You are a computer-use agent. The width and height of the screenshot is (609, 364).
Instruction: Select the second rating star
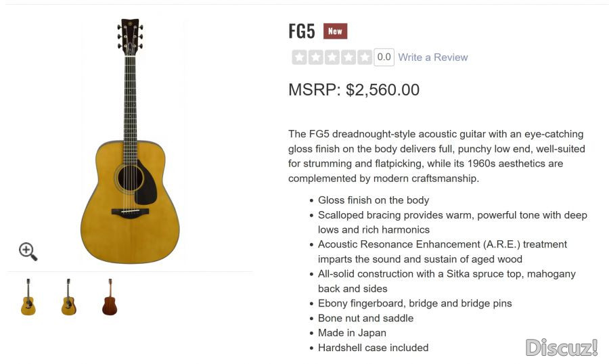[x=315, y=58]
